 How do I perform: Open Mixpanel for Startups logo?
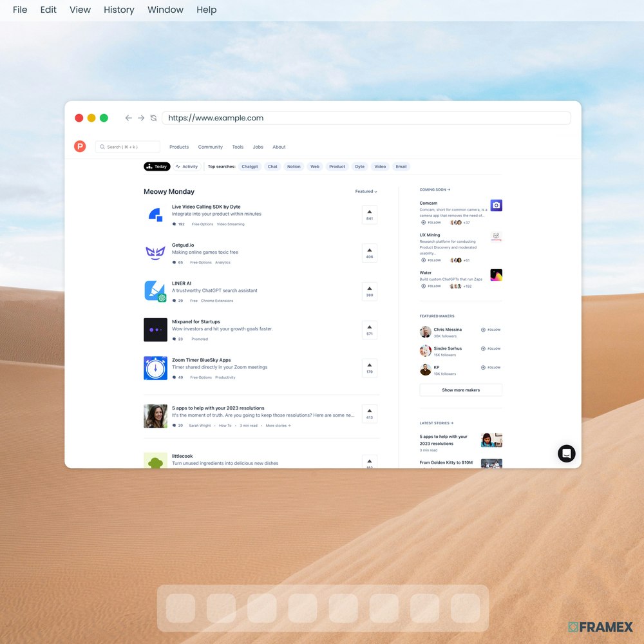pos(155,330)
